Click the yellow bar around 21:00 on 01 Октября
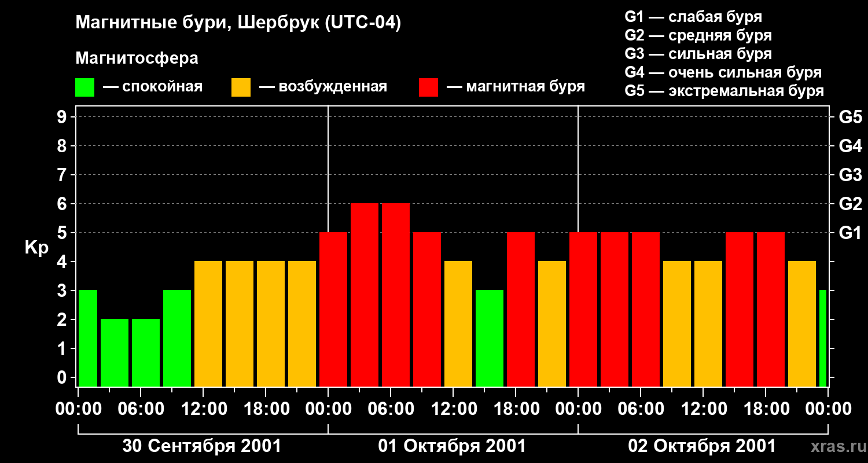 tap(552, 324)
